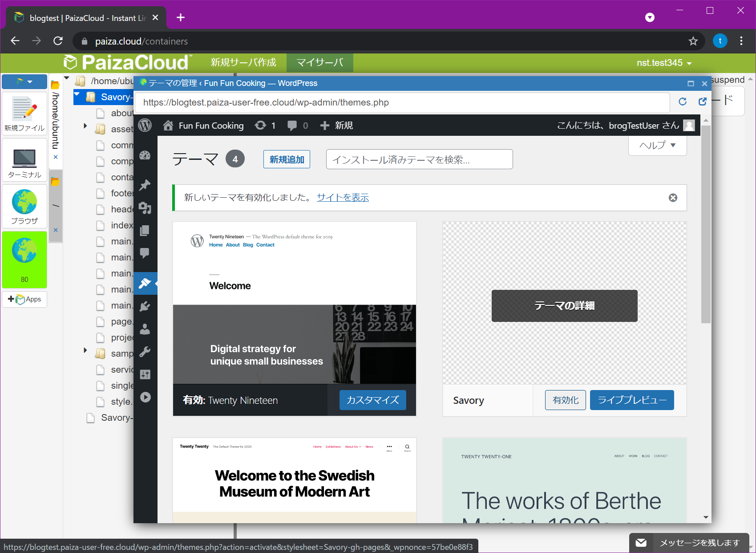Open the Tools wrench icon in sidebar

coord(145,352)
